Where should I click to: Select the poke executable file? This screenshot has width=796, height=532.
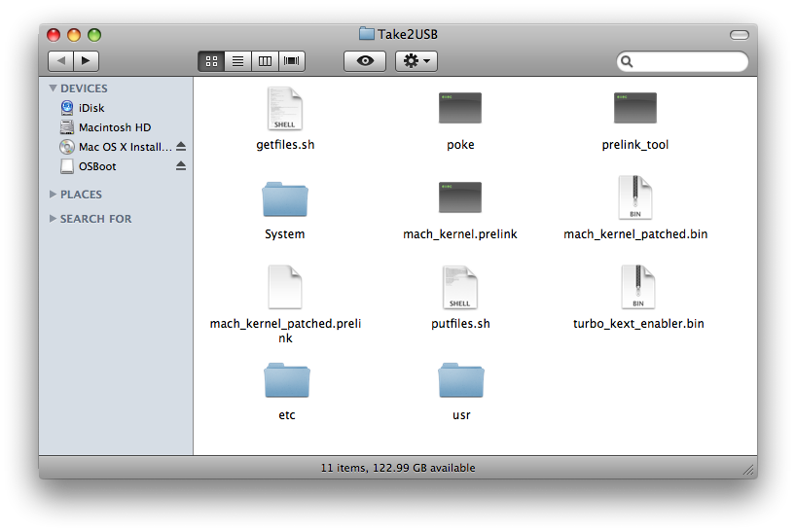pyautogui.click(x=460, y=109)
